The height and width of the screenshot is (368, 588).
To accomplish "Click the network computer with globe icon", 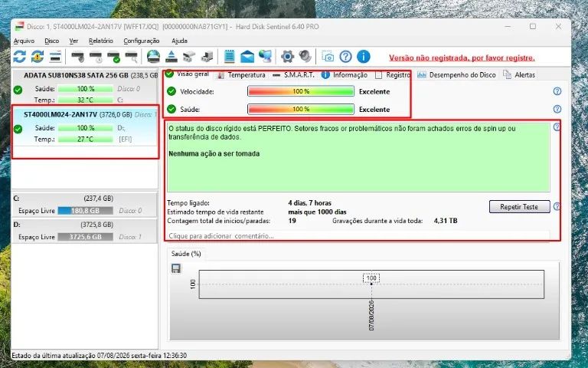I will 265,57.
